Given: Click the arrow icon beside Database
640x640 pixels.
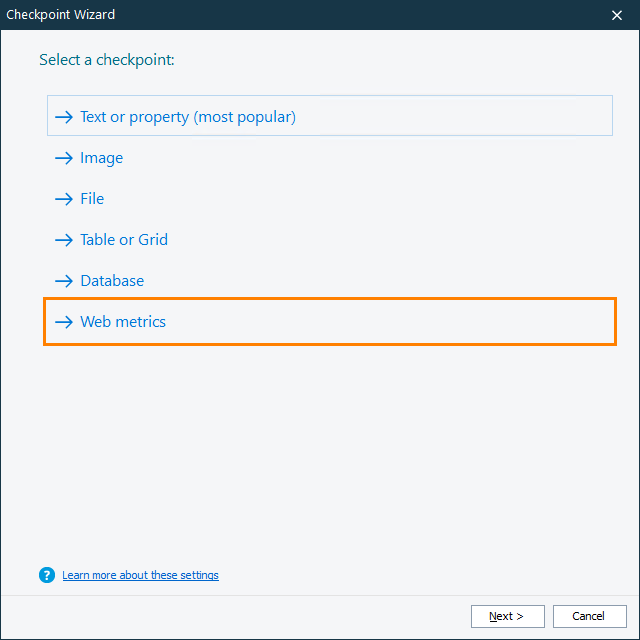Looking at the screenshot, I should pos(64,281).
